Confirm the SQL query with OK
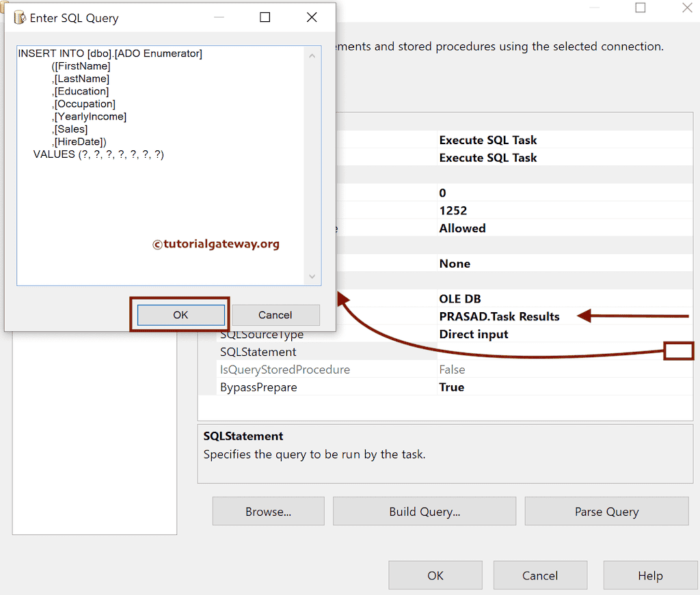Screen dimensions: 700x595 (x=180, y=315)
